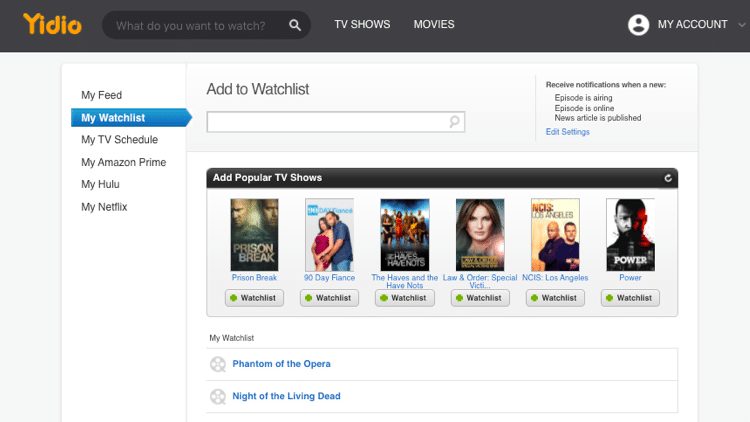Viewport: 750px width, 422px height.
Task: Go to My Feed in sidebar
Action: tap(101, 95)
